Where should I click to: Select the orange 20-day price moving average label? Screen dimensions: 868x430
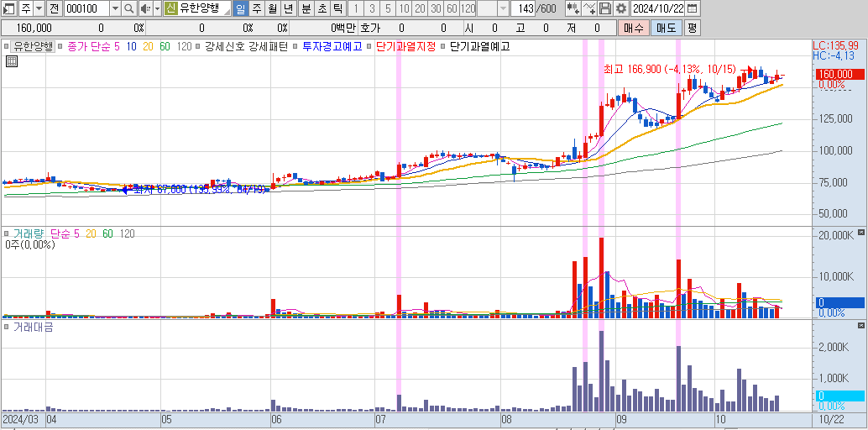(148, 46)
